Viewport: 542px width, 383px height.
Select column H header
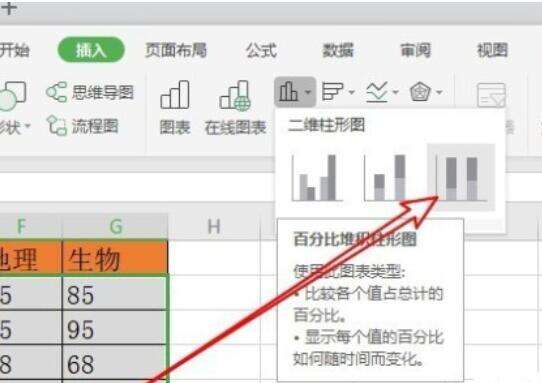pyautogui.click(x=214, y=227)
